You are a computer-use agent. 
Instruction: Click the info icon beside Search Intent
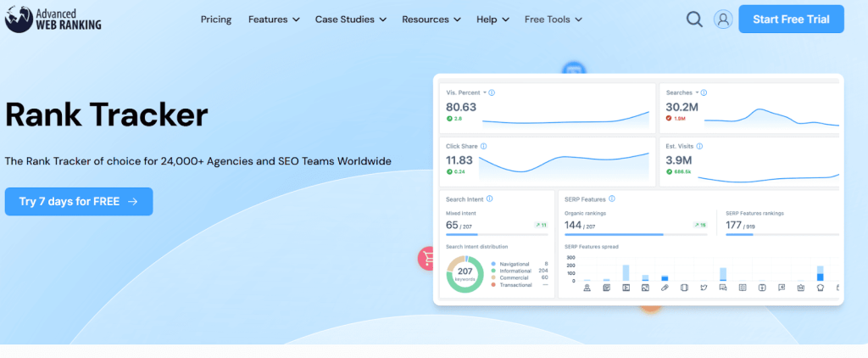490,199
